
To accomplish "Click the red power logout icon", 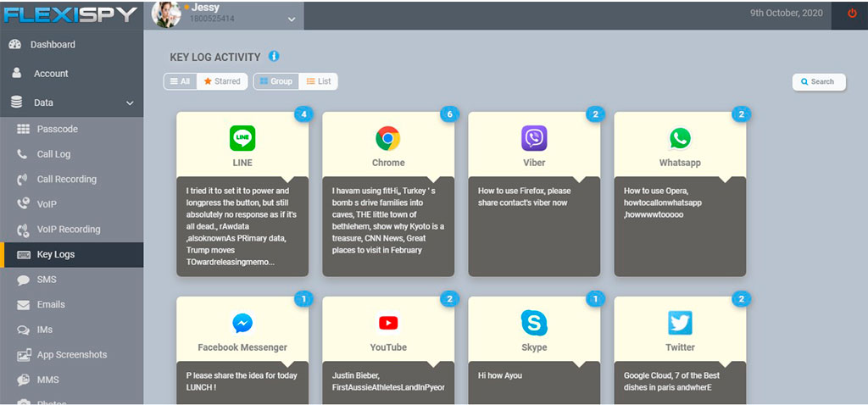I will (x=852, y=14).
